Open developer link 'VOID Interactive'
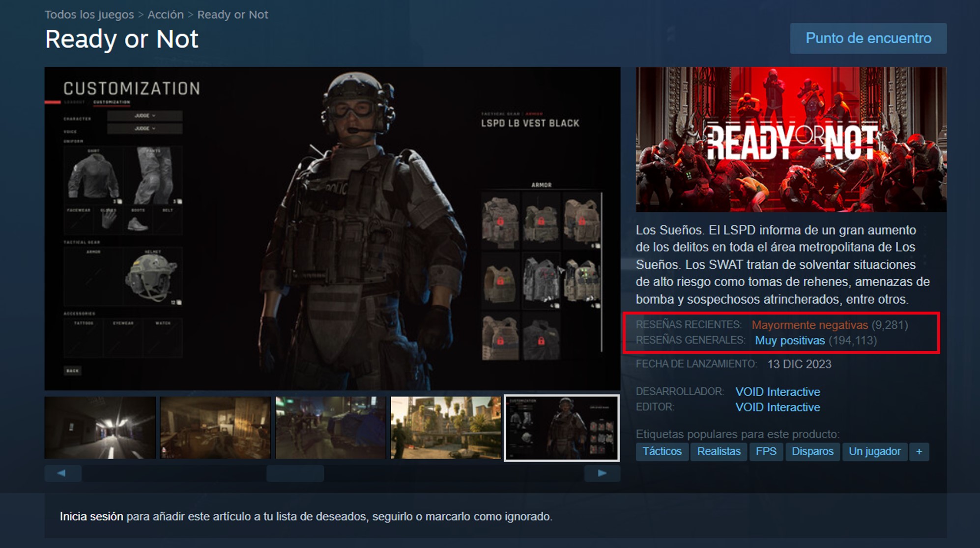The height and width of the screenshot is (548, 980). (x=778, y=392)
